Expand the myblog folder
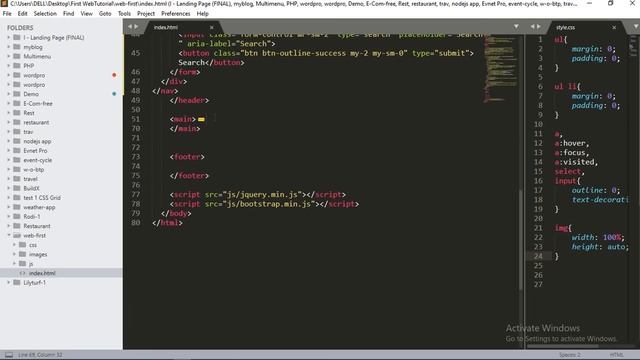This screenshot has width=640, height=360. tap(9, 47)
